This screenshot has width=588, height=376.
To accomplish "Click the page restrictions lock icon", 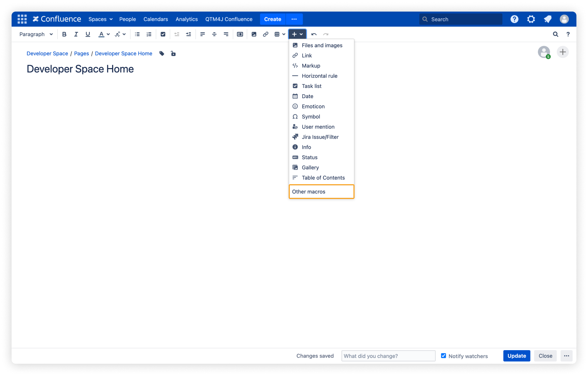I will click(173, 53).
